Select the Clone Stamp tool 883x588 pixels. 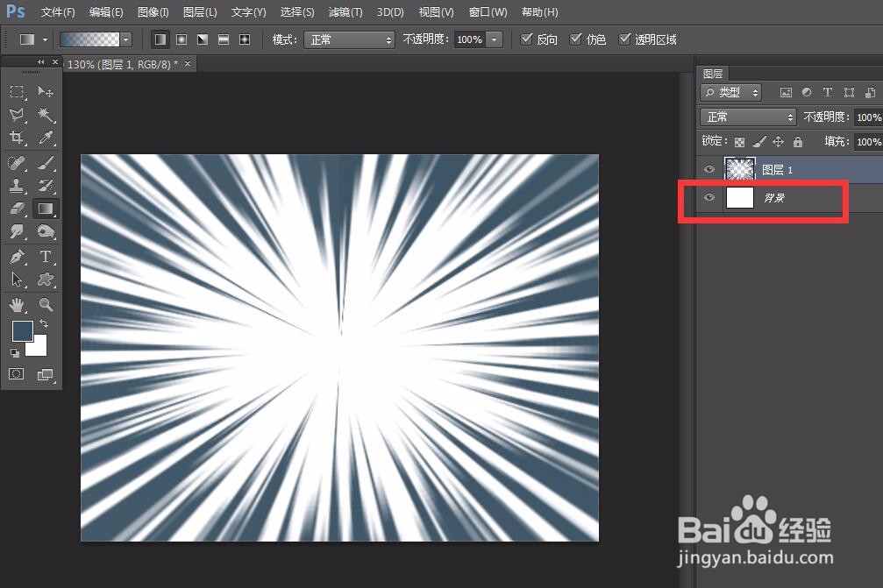point(17,186)
